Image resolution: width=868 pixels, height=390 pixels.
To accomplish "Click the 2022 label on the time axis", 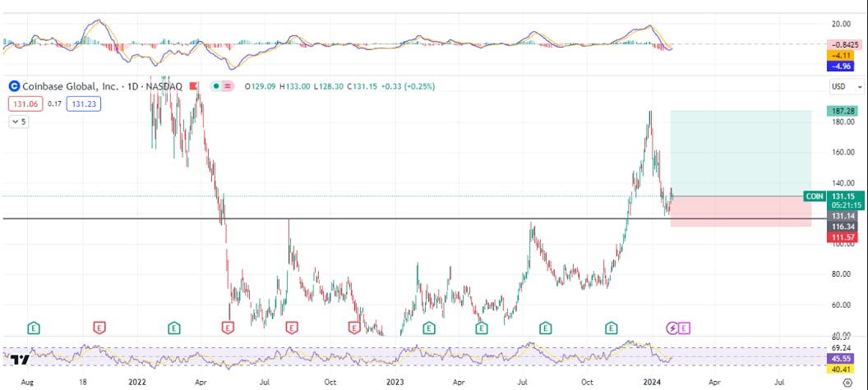I will [136, 382].
